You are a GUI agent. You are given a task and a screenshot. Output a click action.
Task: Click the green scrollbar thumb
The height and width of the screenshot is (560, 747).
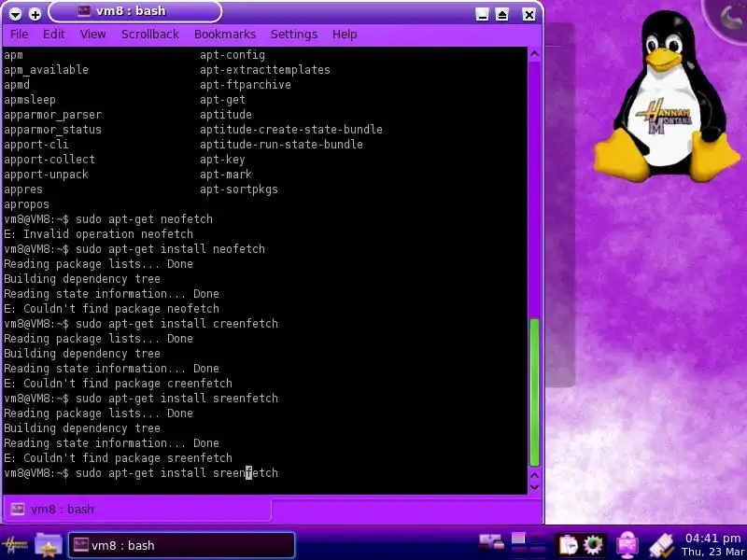pyautogui.click(x=534, y=392)
